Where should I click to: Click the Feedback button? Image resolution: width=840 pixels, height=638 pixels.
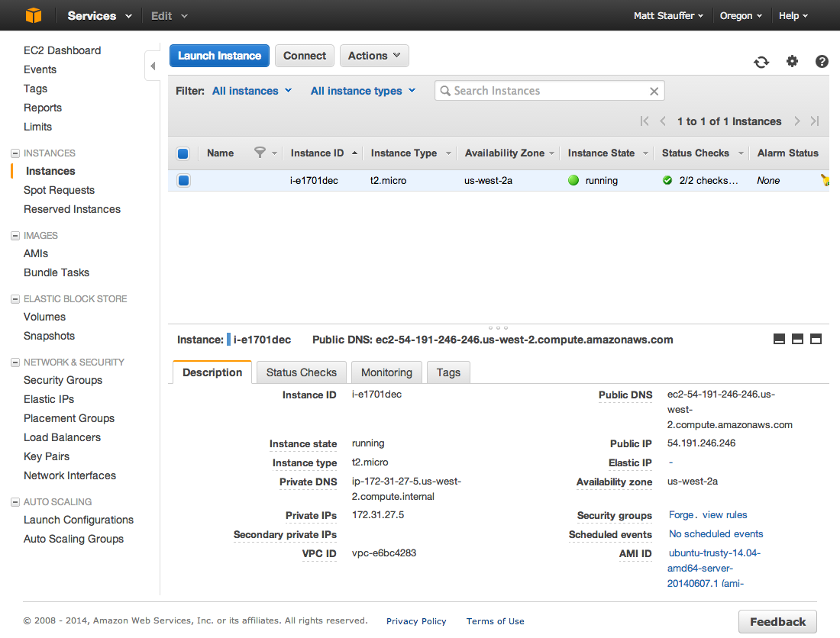click(x=777, y=621)
